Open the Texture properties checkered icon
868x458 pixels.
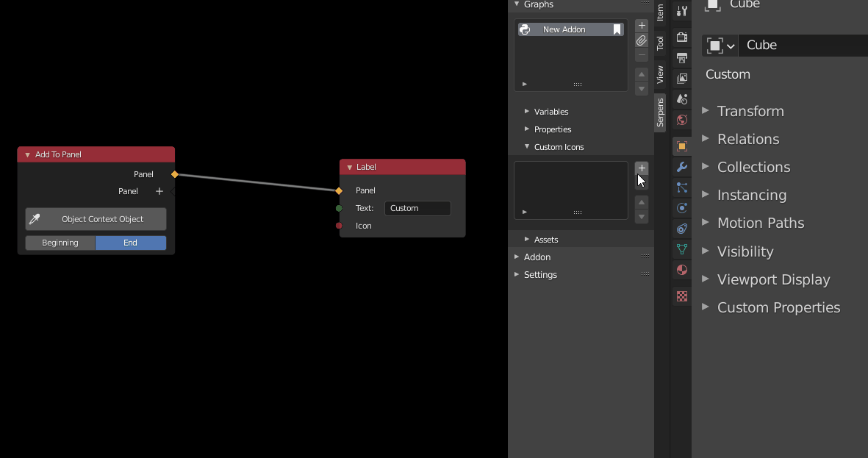point(681,296)
